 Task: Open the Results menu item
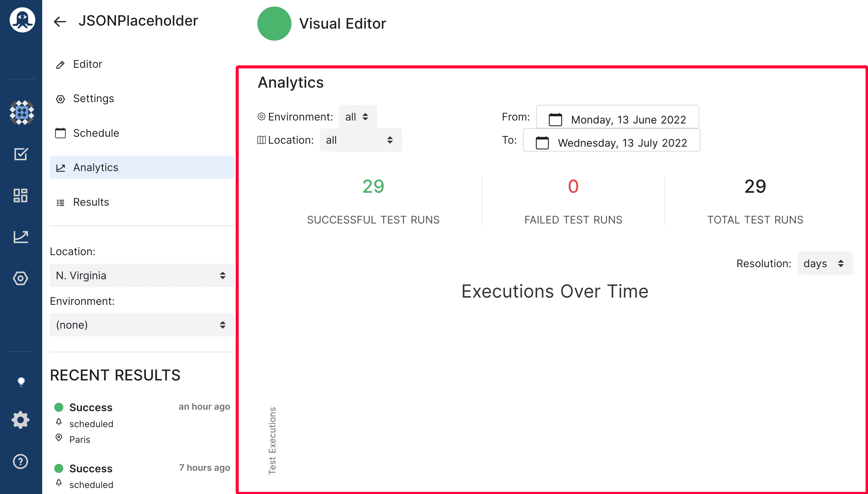(x=142, y=202)
